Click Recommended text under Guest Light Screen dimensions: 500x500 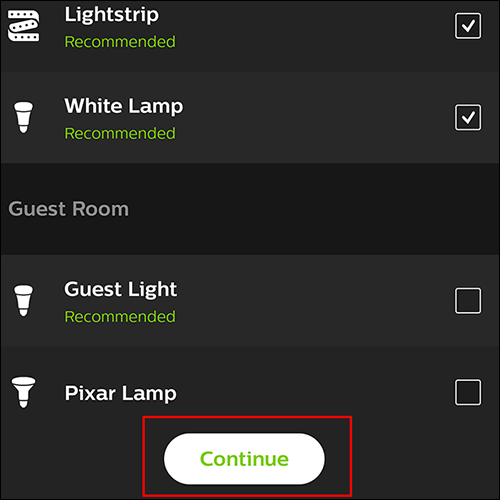120,317
